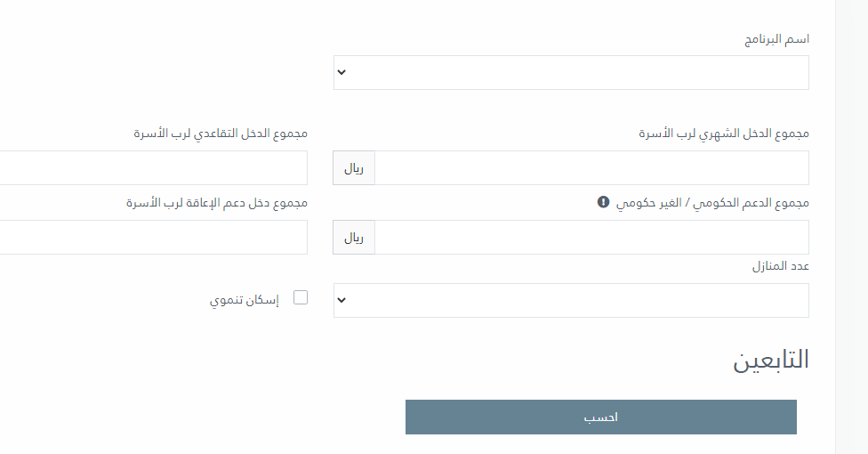The image size is (868, 454).
Task: Click the مجموع الدخل التقاعدي لرب الأسرة label
Action: click(221, 134)
